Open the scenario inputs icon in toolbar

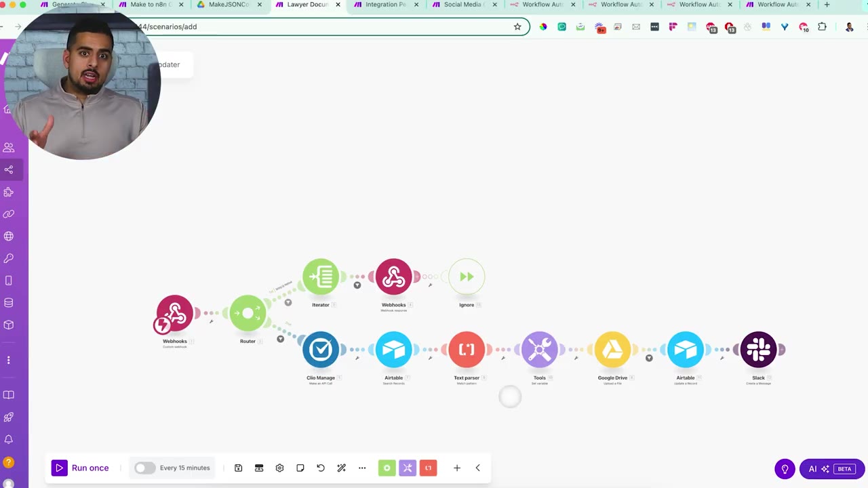259,468
